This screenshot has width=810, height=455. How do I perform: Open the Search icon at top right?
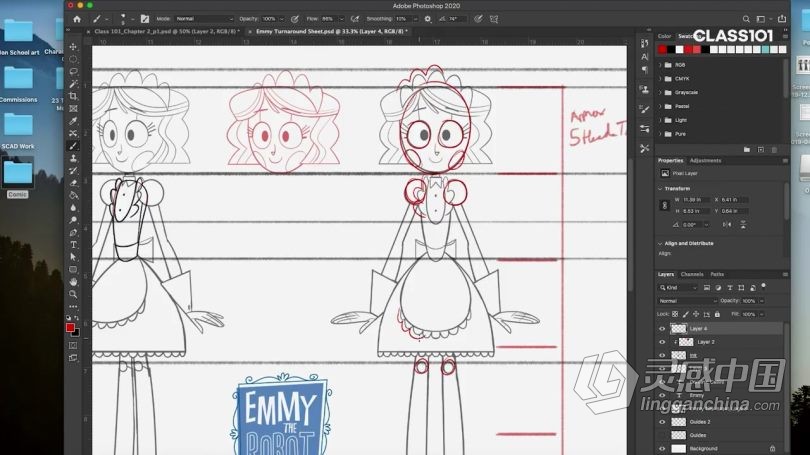click(746, 19)
